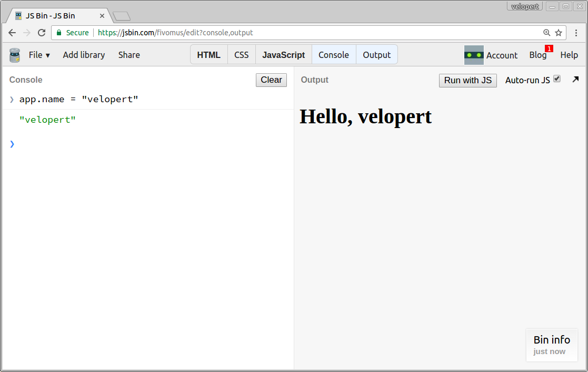Click the zoom magnifier in the address bar
This screenshot has height=372, width=588.
coord(547,32)
